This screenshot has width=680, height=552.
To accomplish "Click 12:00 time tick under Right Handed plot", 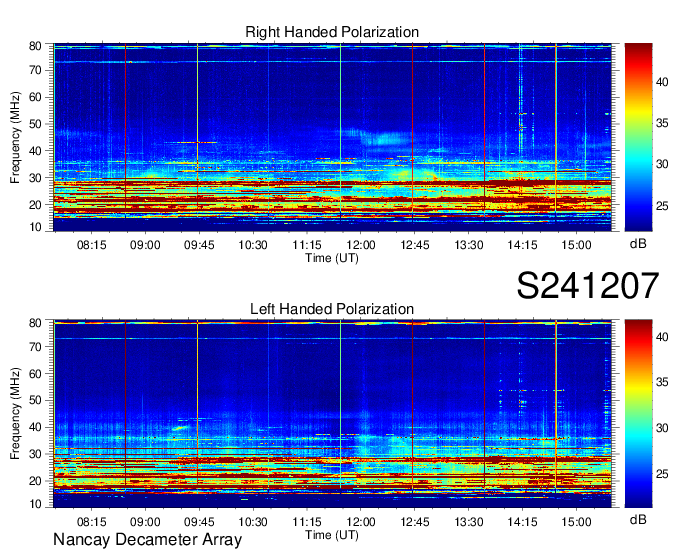I will pyautogui.click(x=361, y=245).
